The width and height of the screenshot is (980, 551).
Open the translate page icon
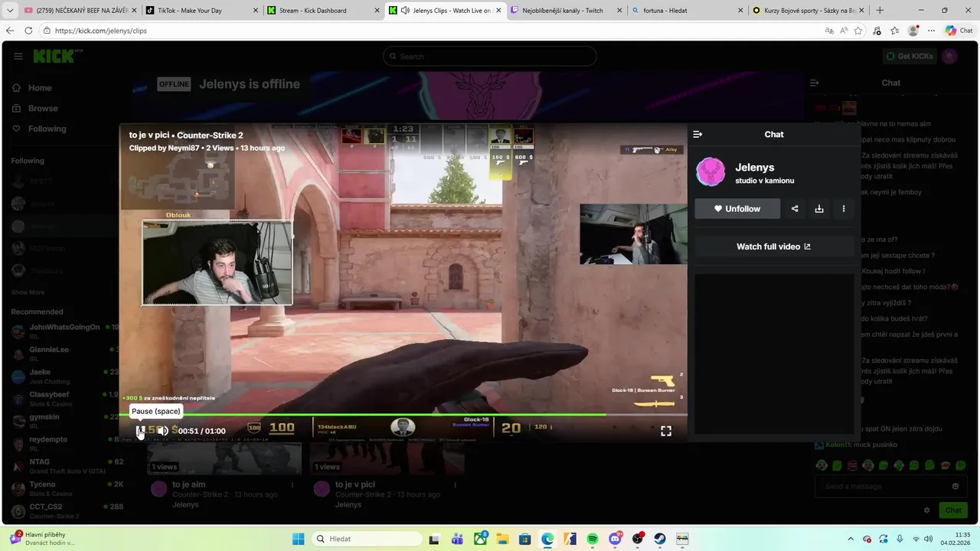pos(829,31)
